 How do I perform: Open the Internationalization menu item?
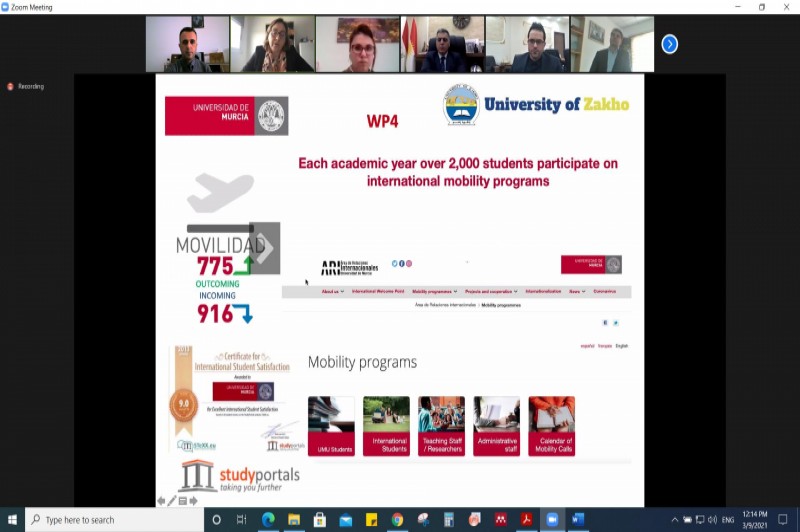543,291
